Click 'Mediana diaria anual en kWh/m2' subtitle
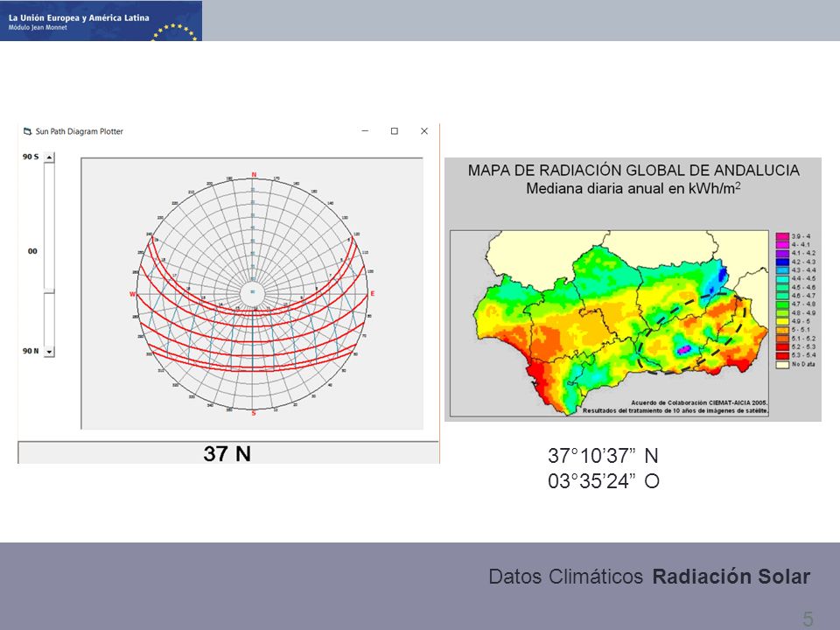The width and height of the screenshot is (840, 630). [633, 189]
